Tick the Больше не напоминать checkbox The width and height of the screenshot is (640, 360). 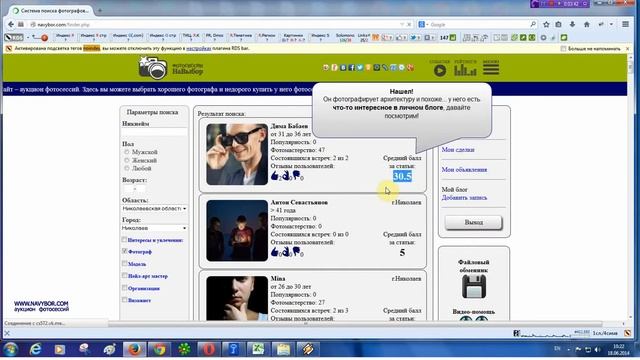(563, 49)
